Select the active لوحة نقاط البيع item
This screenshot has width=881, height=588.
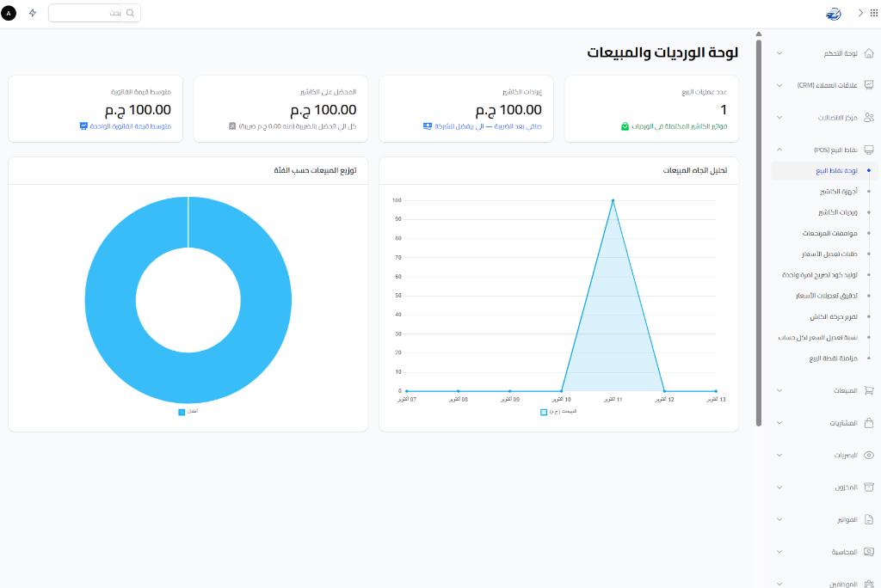(x=825, y=171)
